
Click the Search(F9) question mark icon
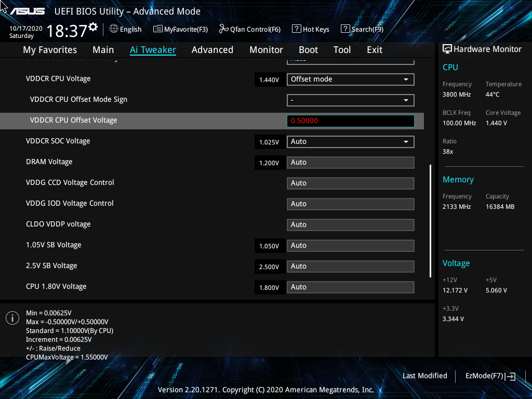click(x=345, y=29)
